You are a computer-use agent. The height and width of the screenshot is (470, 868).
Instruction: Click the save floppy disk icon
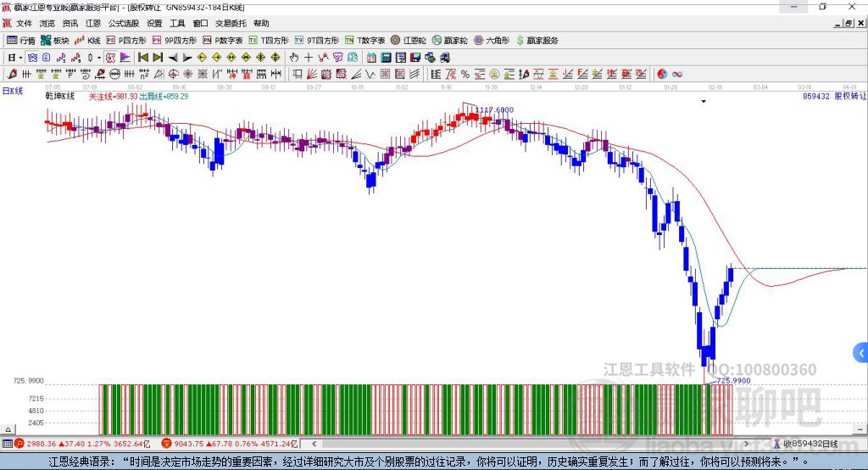pos(415,58)
